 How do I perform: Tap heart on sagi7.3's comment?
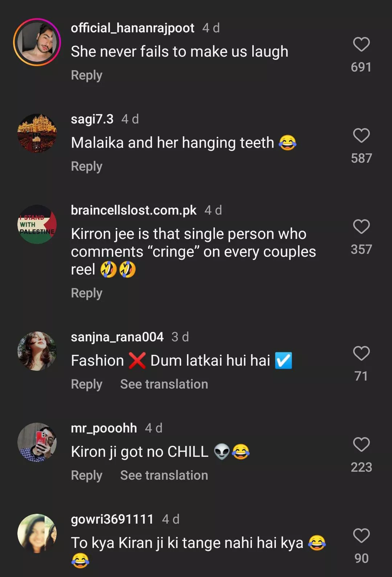361,136
